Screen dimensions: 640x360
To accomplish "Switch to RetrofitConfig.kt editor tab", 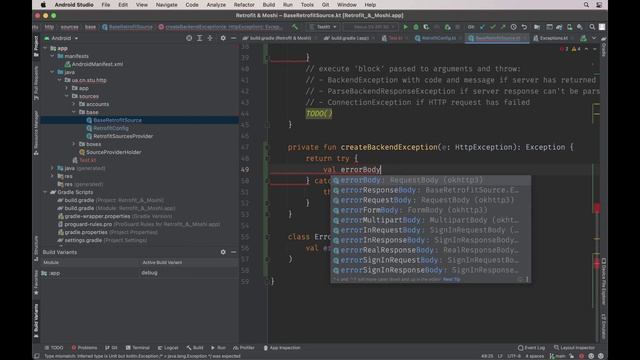I will coord(438,38).
